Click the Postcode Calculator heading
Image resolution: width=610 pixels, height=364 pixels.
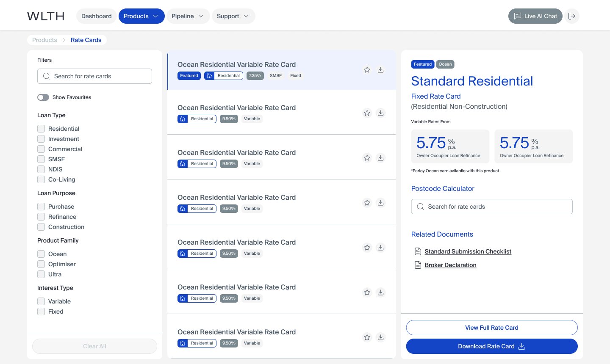pyautogui.click(x=443, y=188)
